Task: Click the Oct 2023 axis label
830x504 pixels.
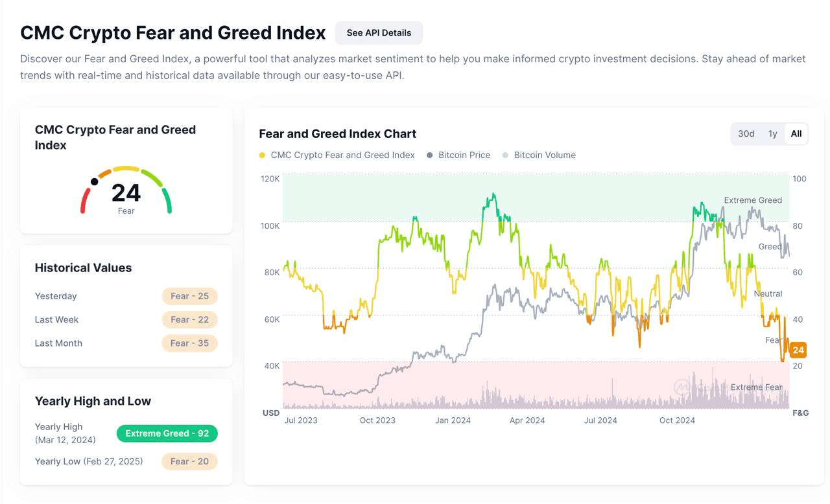Action: [x=377, y=420]
